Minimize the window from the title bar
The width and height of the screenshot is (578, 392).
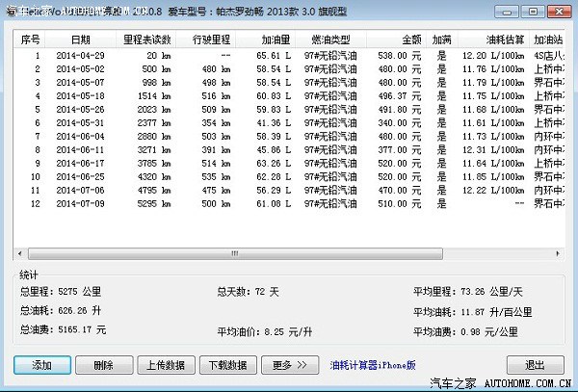pyautogui.click(x=505, y=13)
